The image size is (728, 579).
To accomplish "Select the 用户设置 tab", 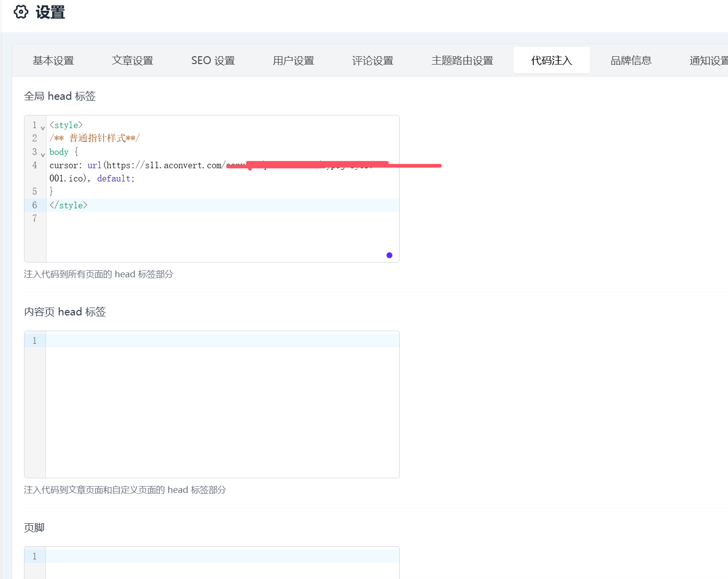I will (294, 61).
